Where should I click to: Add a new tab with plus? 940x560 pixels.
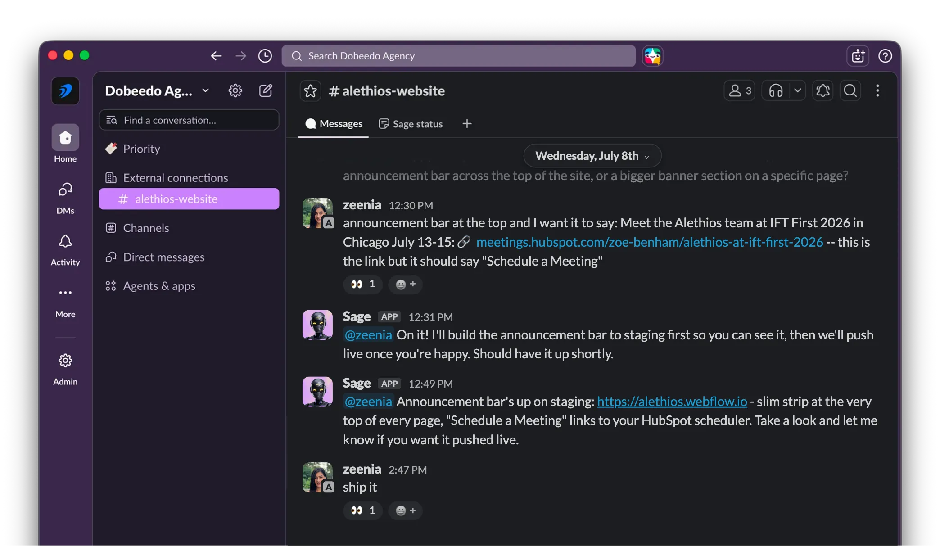[467, 124]
